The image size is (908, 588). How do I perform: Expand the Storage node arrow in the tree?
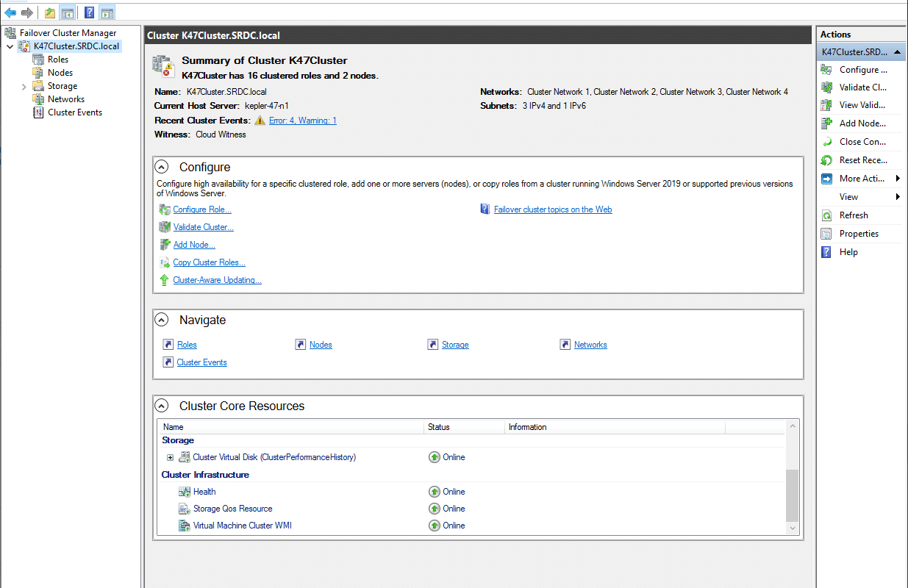(x=24, y=87)
